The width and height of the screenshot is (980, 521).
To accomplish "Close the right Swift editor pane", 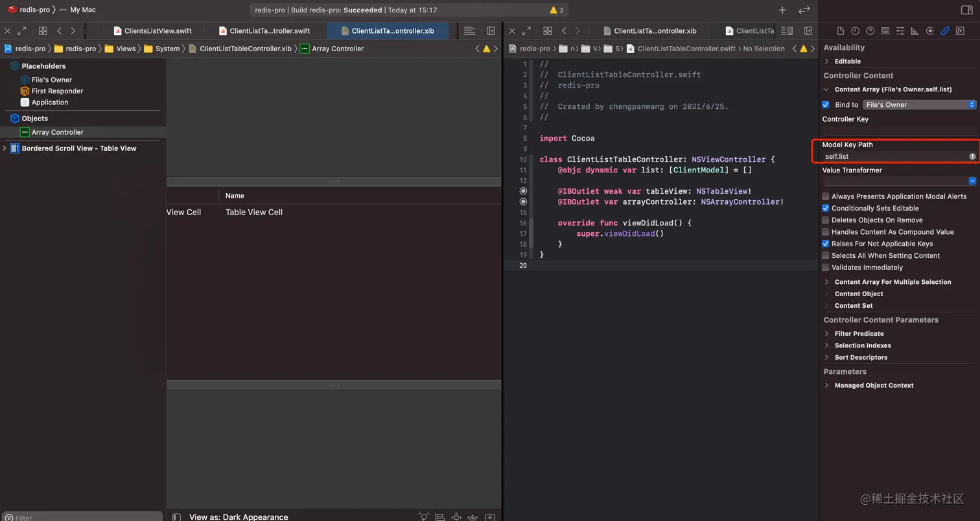I will (512, 30).
